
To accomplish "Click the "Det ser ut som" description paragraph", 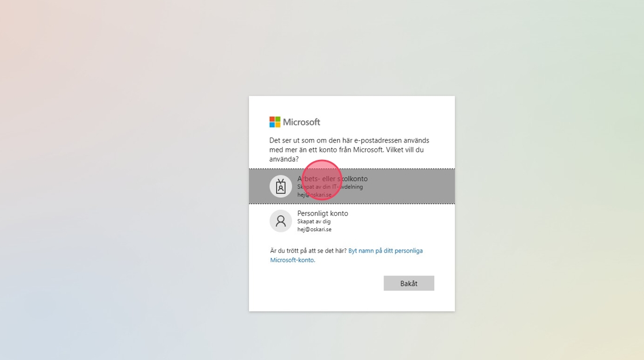I will [x=349, y=150].
